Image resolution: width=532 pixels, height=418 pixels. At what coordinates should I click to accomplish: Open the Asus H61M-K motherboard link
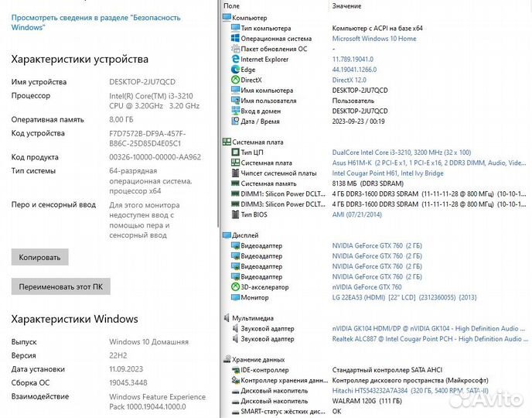click(429, 163)
